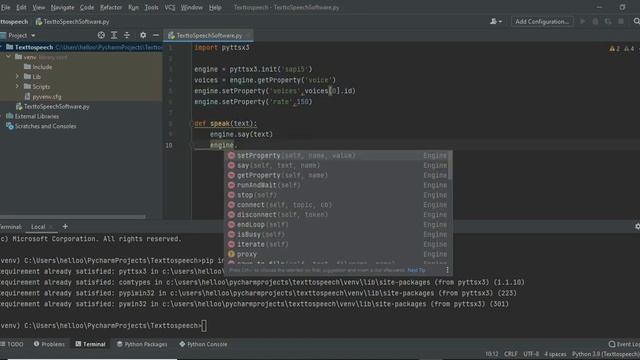Close the TexttoSpeechSoftware.py editor tab
The width and height of the screenshot is (640, 360).
pos(248,36)
